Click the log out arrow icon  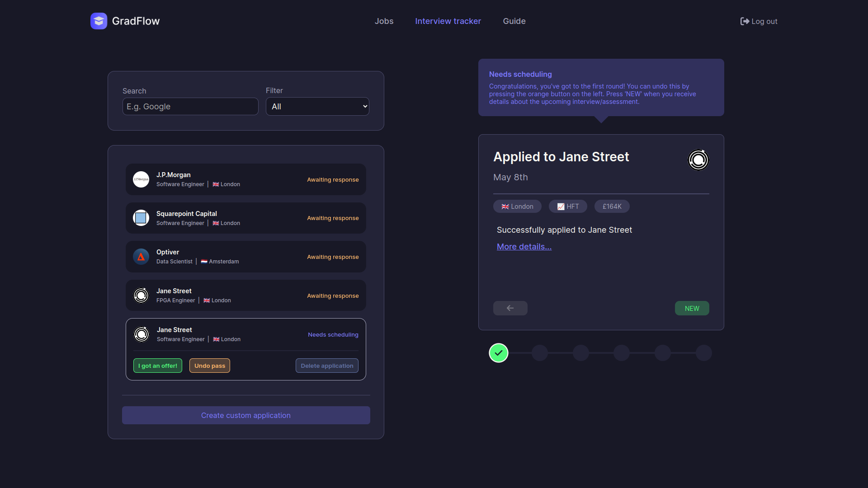[745, 21]
